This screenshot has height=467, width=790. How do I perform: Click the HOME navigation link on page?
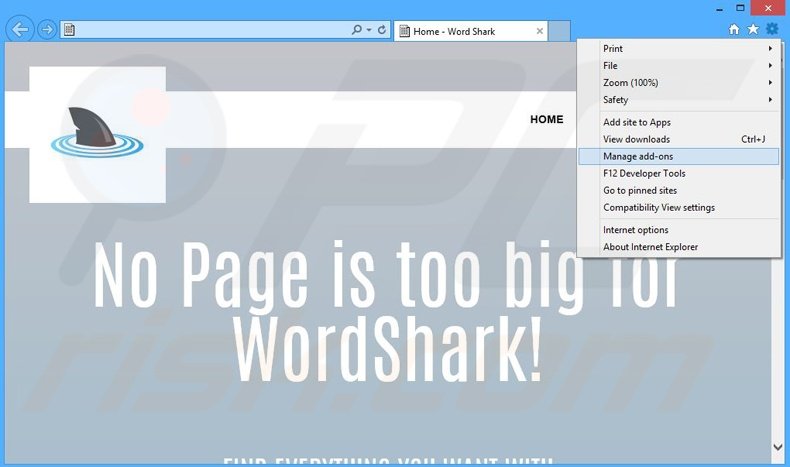pyautogui.click(x=547, y=119)
